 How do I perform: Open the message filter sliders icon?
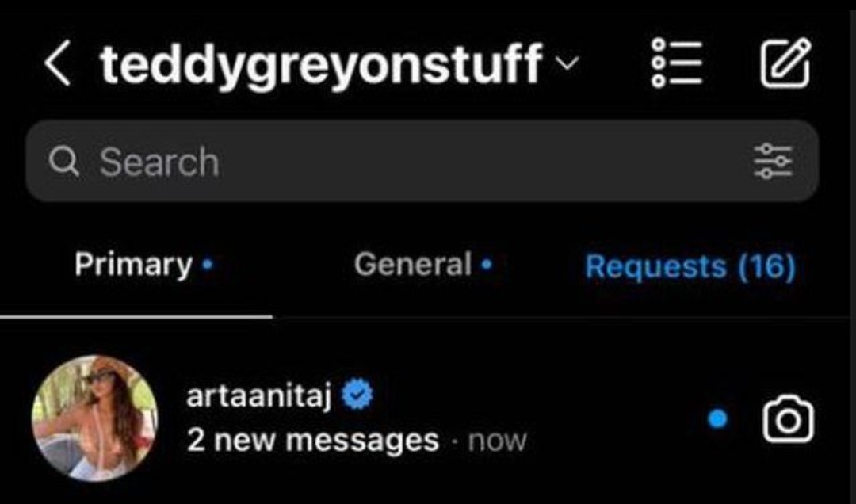pyautogui.click(x=773, y=161)
